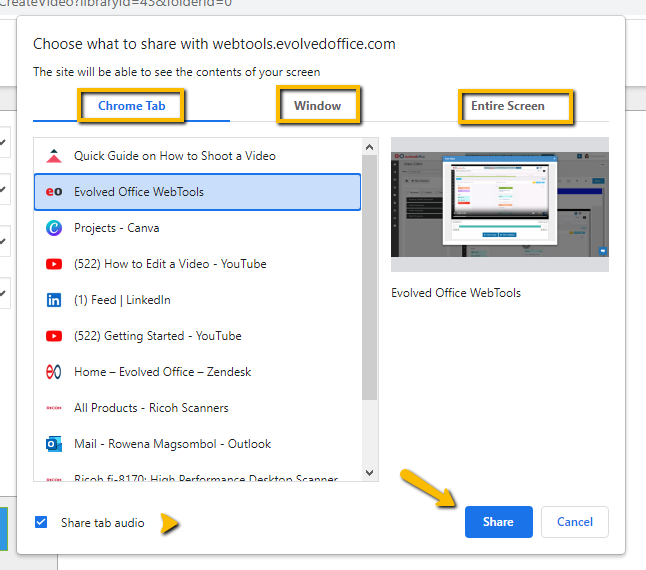The width and height of the screenshot is (646, 570).
Task: Choose 'Projects - Canva' from the list
Action: pyautogui.click(x=197, y=228)
